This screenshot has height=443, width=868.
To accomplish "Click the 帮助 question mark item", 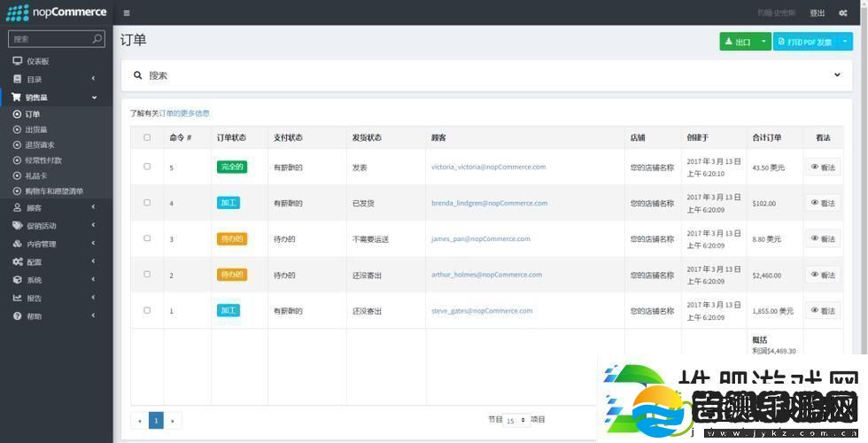I will (34, 316).
